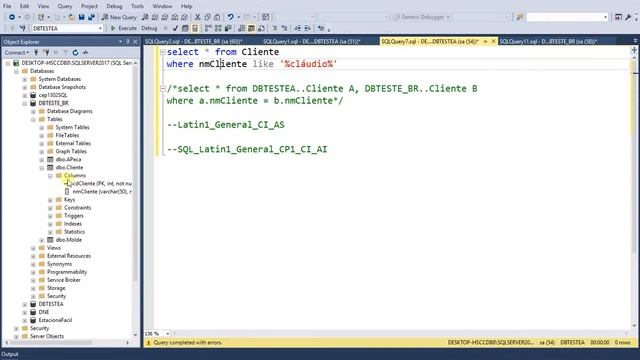Switch to the SQLQuery11.sql tab
Screen dimensions: 640x360
(x=548, y=42)
